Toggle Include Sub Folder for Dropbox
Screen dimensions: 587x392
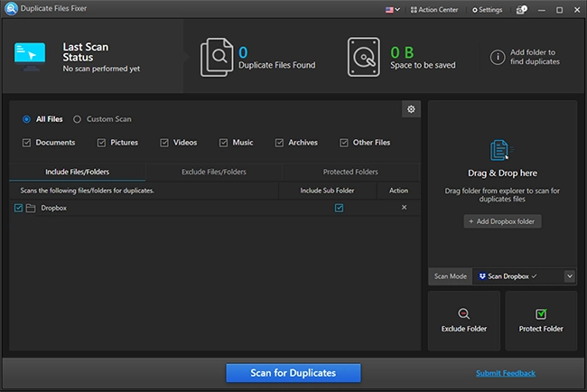pos(339,208)
